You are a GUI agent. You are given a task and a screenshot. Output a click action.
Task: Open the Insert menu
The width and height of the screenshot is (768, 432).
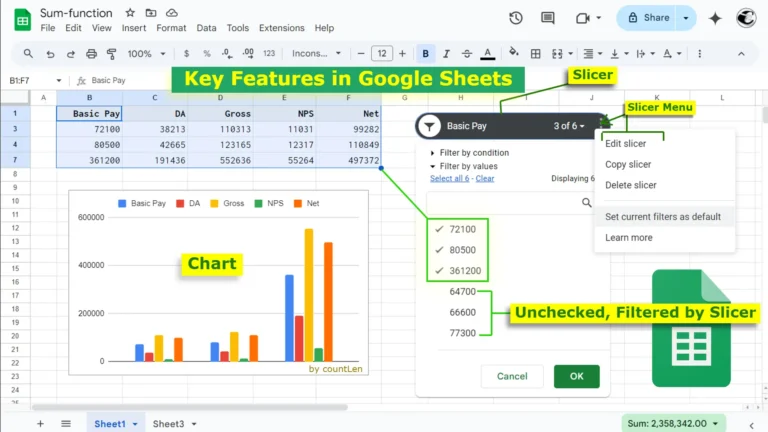tap(134, 28)
